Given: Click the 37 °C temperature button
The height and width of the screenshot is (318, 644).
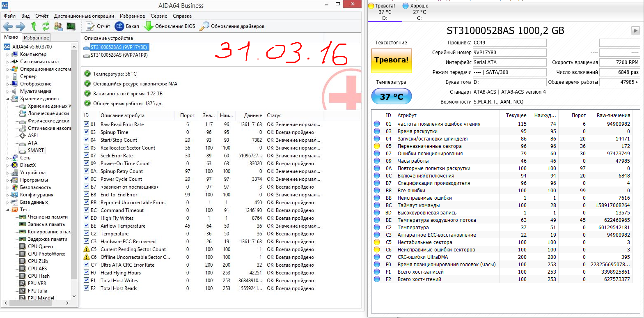Looking at the screenshot, I should click(x=391, y=97).
